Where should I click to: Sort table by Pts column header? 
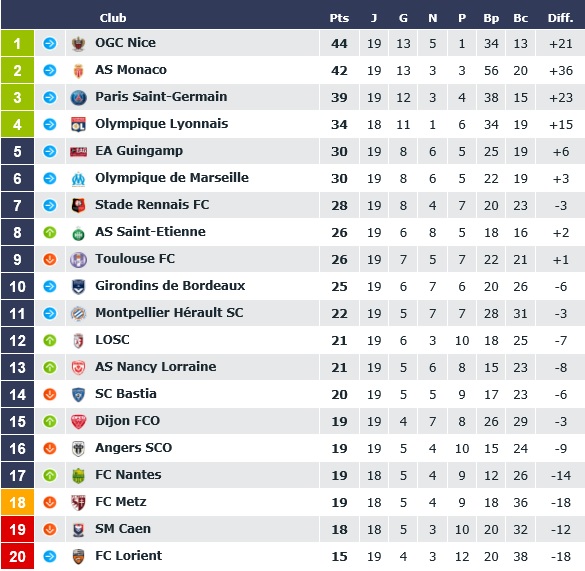[339, 18]
